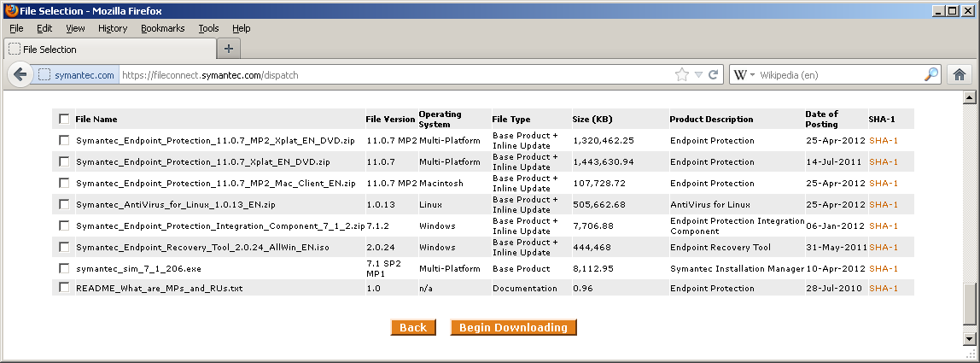Open a new tab with the plus button
Screen dimensions: 980x363
tap(229, 49)
